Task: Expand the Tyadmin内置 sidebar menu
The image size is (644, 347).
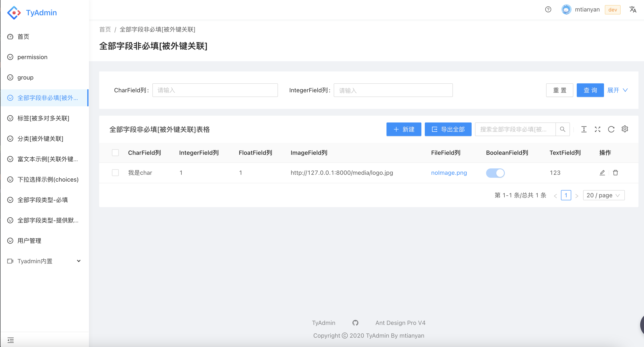Action: click(x=44, y=261)
